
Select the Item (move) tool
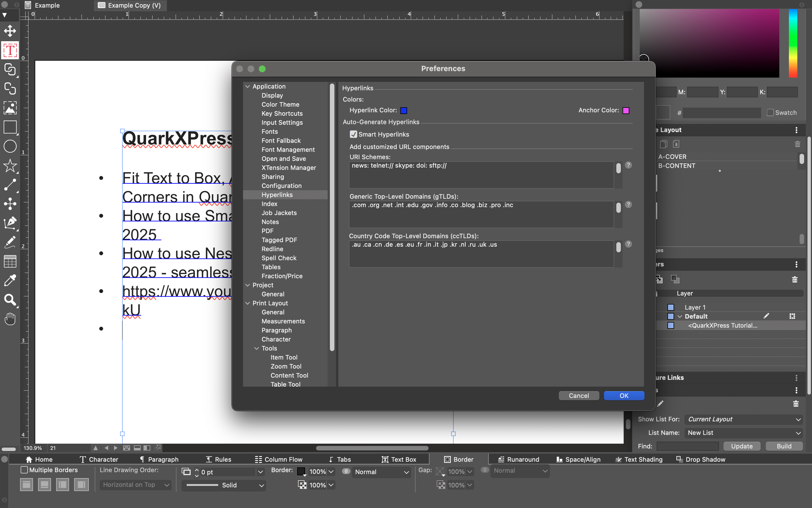click(10, 30)
